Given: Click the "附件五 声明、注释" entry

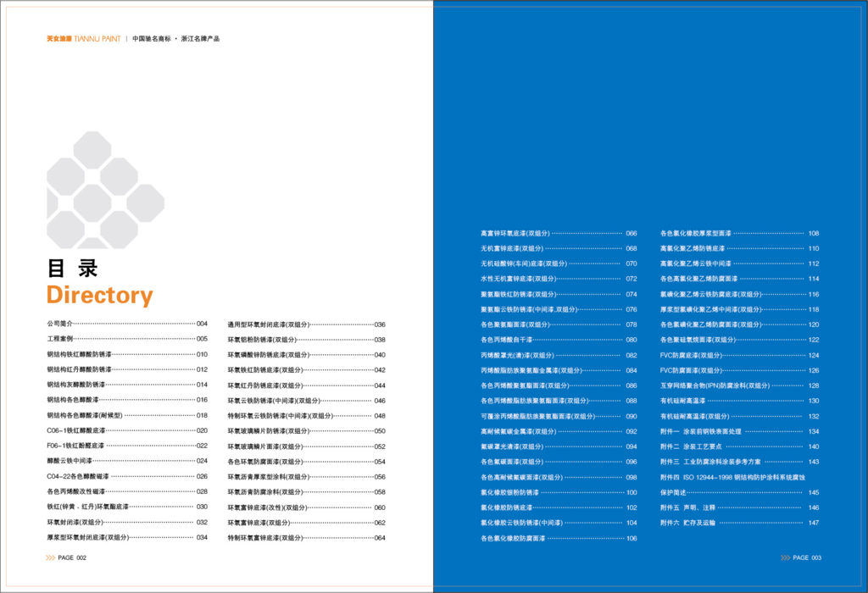Looking at the screenshot, I should click(739, 507).
